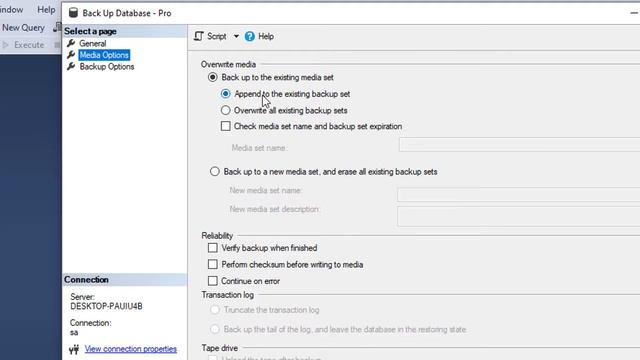Toggle Continue on error checkbox
Screen dimensions: 640x360
coord(213,281)
